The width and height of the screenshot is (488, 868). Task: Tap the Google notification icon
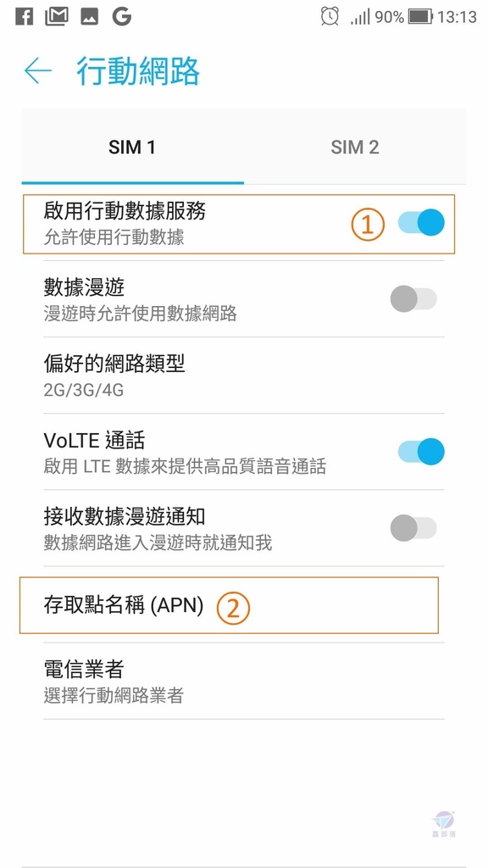pyautogui.click(x=121, y=17)
